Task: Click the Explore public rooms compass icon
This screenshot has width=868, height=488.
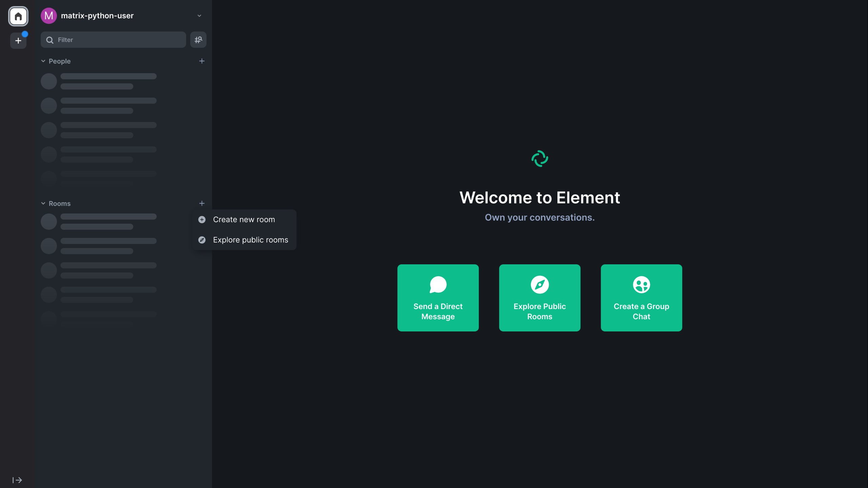Action: pyautogui.click(x=201, y=239)
